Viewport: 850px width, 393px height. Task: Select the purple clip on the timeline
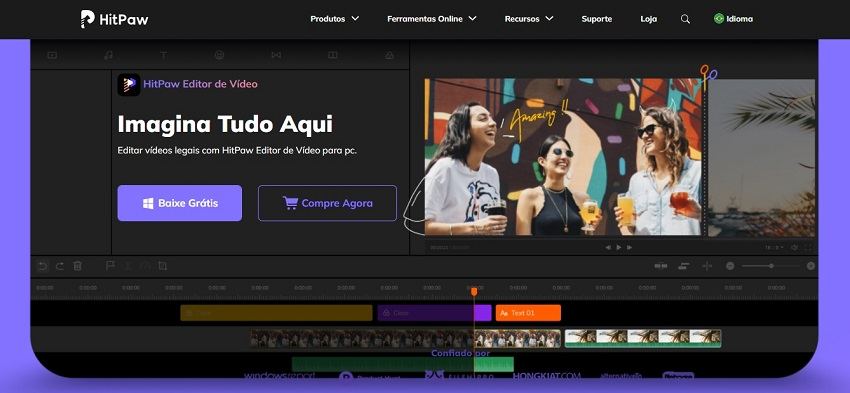coord(434,313)
